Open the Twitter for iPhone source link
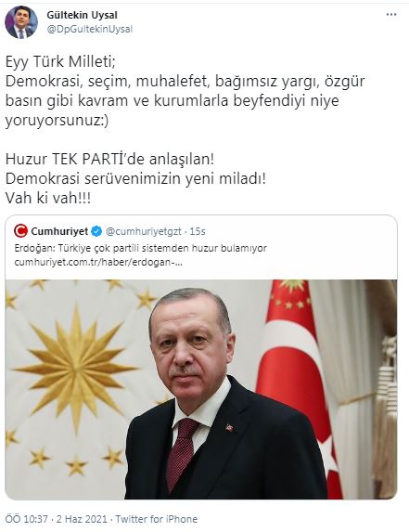This screenshot has height=532, width=409. [157, 519]
